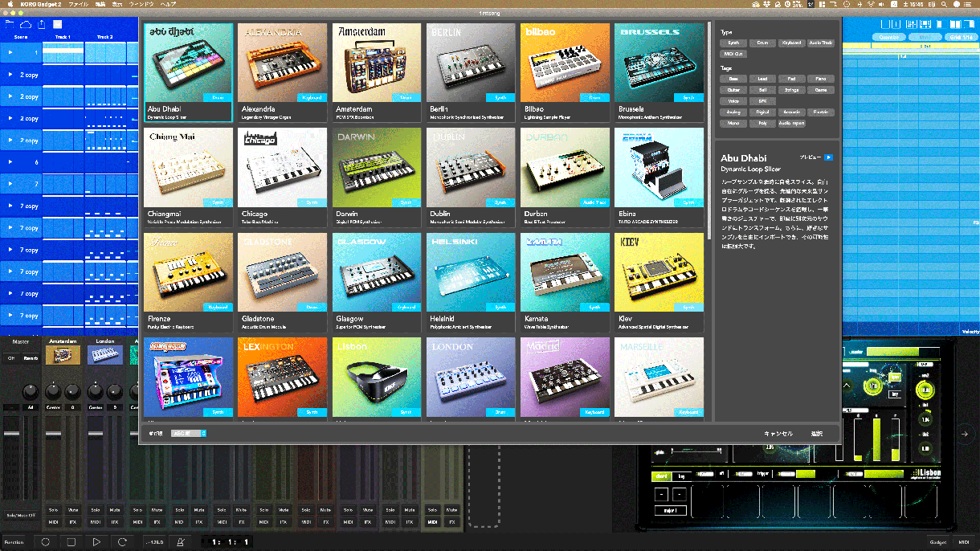Image resolution: width=980 pixels, height=551 pixels.
Task: Click the stop square button in transport
Action: tap(71, 541)
